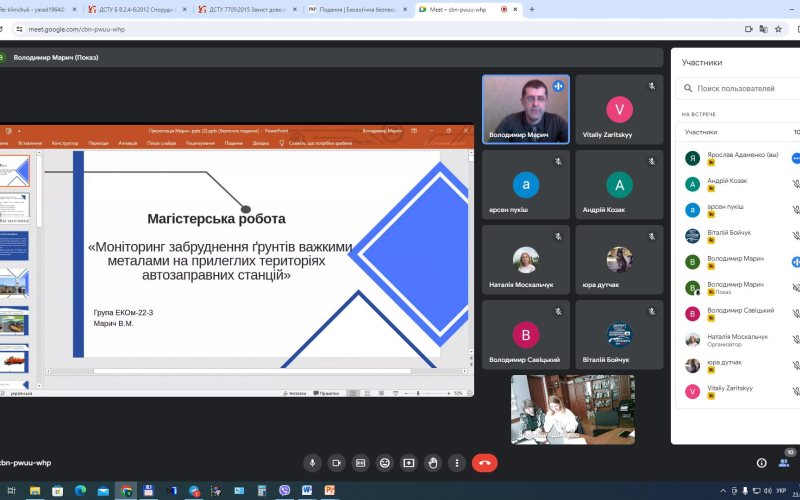Open Viber from taskbar
The image size is (800, 500).
285,491
